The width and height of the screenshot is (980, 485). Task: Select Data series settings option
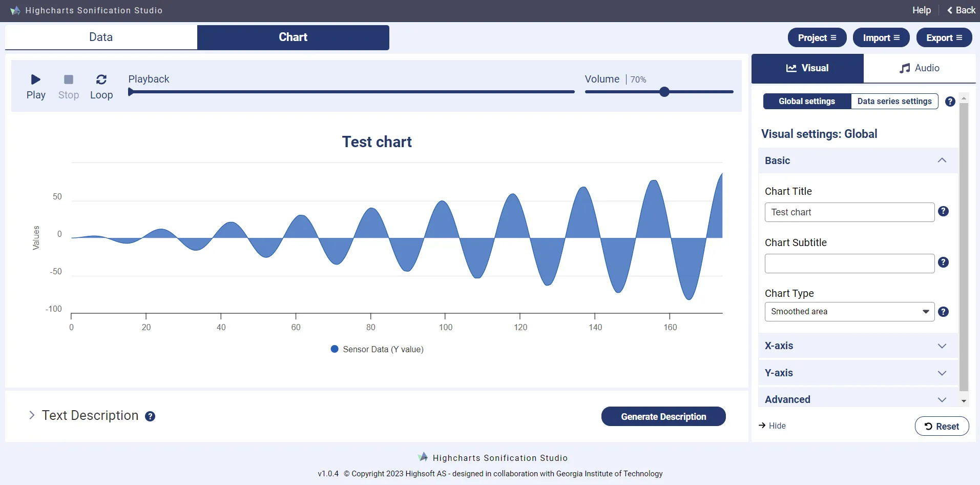(x=894, y=102)
